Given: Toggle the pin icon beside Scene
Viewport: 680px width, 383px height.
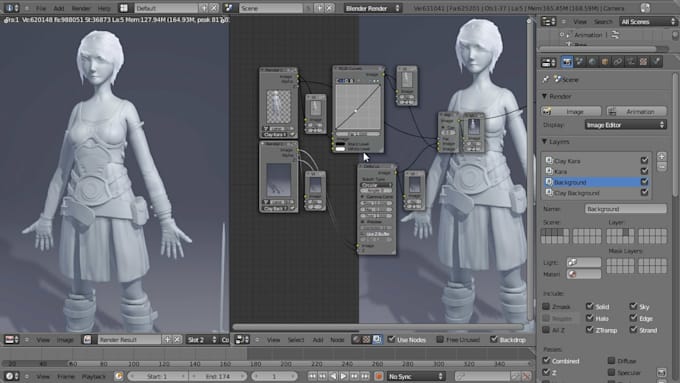Looking at the screenshot, I should pos(546,79).
